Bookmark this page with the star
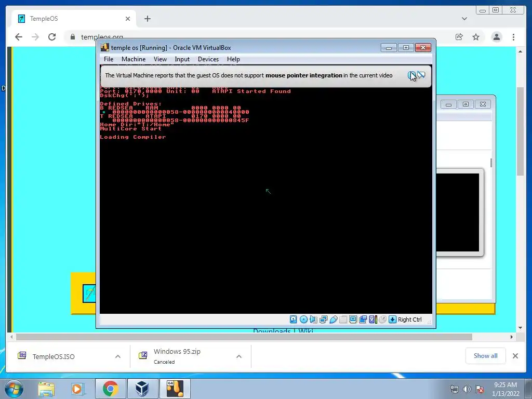Image resolution: width=532 pixels, height=399 pixels. [476, 37]
